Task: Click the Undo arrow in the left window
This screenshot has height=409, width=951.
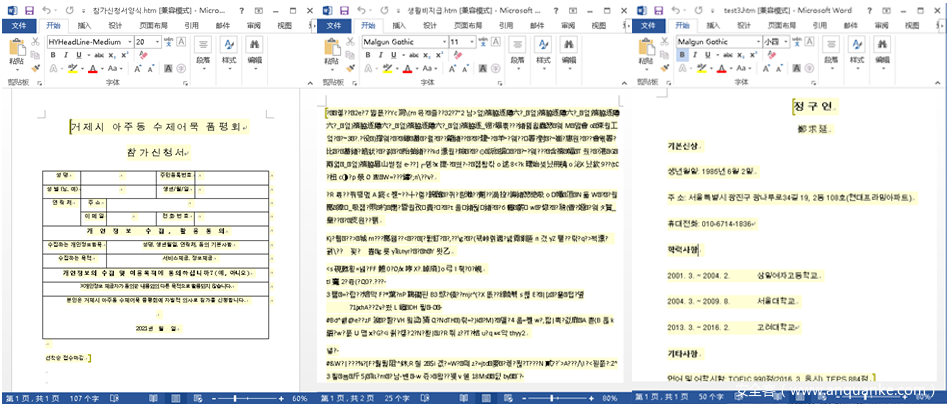Action: click(45, 9)
